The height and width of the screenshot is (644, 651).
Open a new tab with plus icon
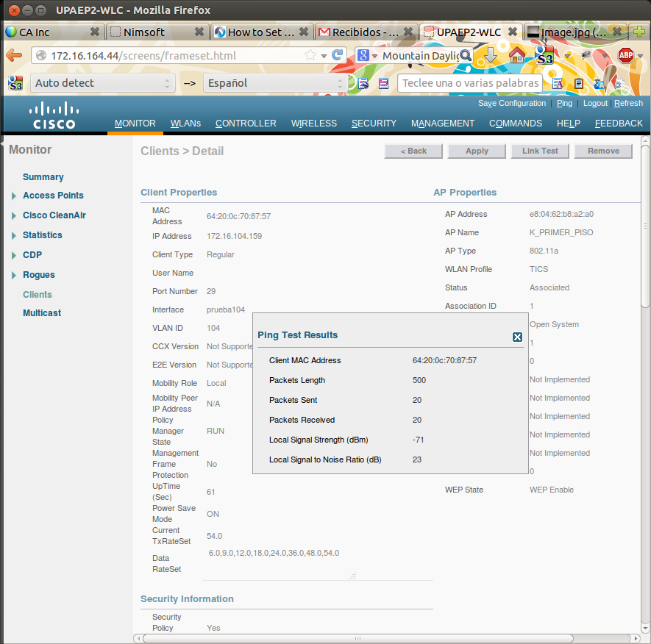click(639, 32)
